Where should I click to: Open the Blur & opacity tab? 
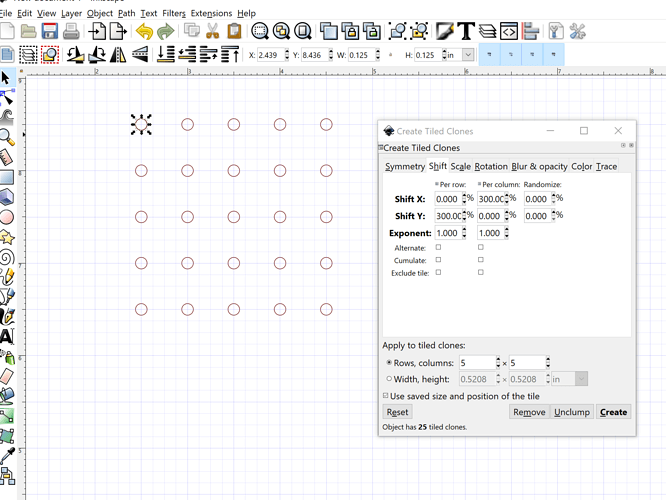click(x=539, y=167)
